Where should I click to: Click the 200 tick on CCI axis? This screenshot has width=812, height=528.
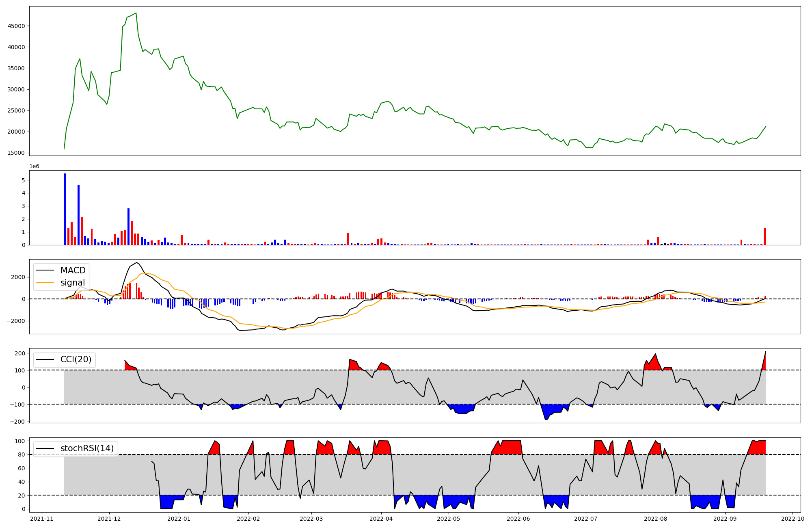click(x=20, y=353)
